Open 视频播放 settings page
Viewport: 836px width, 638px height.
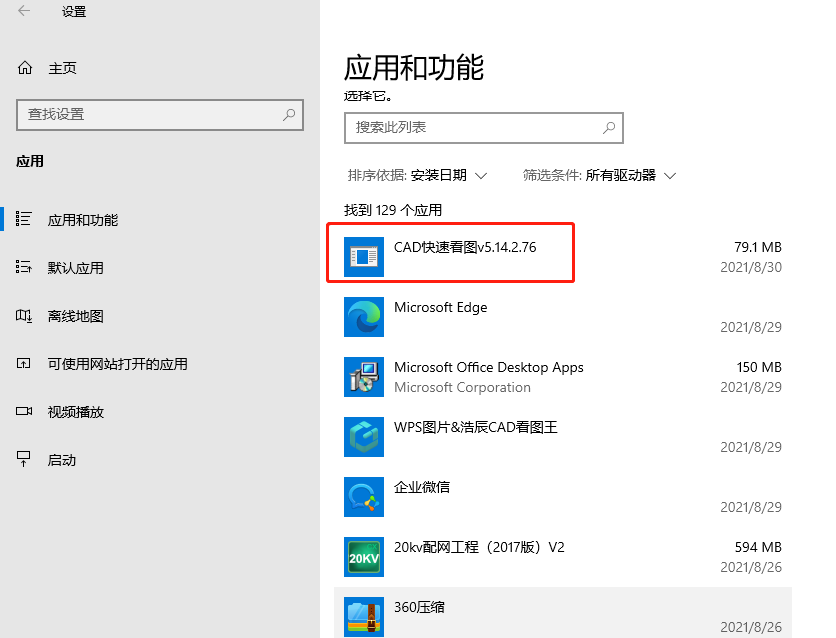click(76, 412)
